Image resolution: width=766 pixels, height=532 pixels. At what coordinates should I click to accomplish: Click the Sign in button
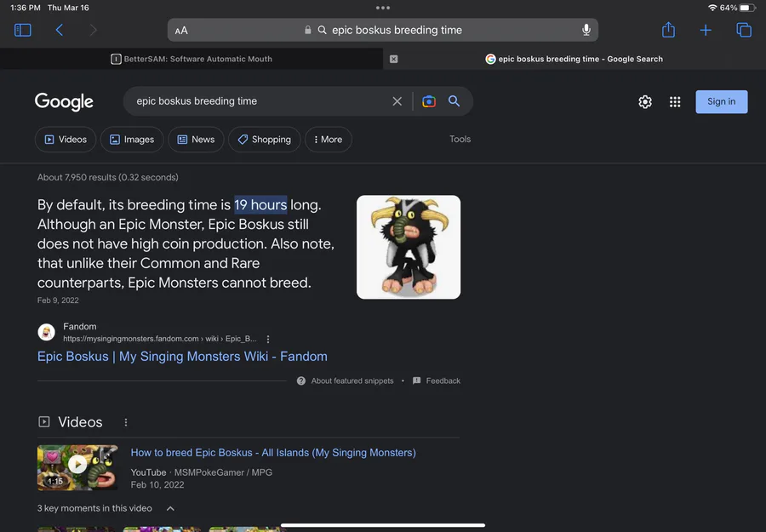[x=721, y=101]
